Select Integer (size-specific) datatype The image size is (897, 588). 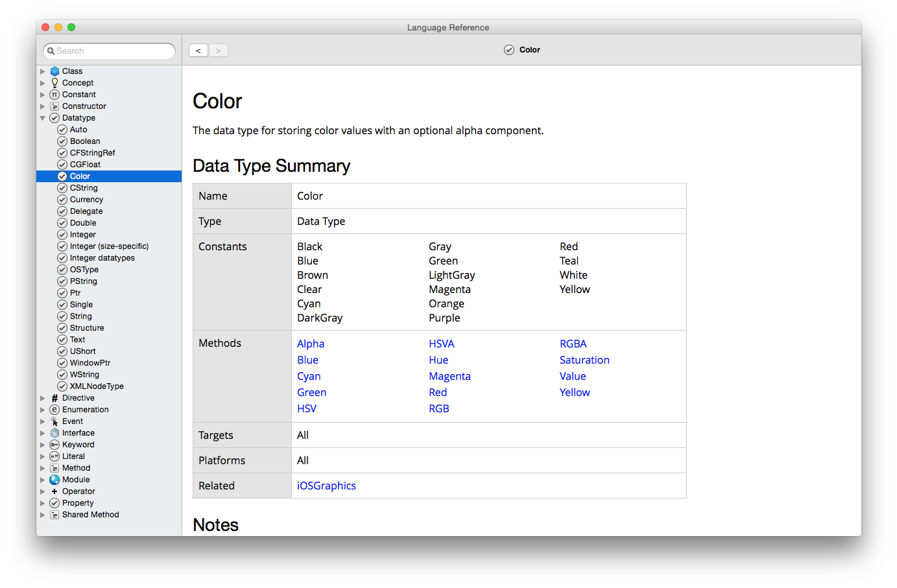109,246
